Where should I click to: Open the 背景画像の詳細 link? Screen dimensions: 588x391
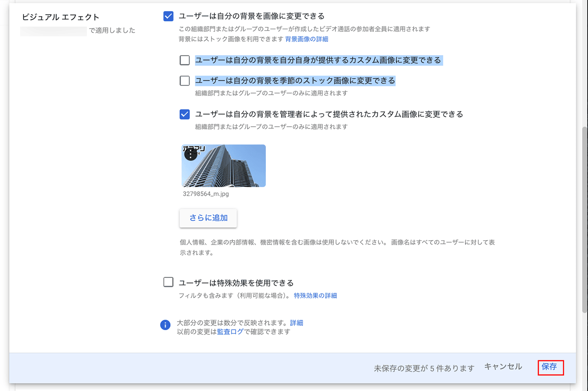[307, 39]
